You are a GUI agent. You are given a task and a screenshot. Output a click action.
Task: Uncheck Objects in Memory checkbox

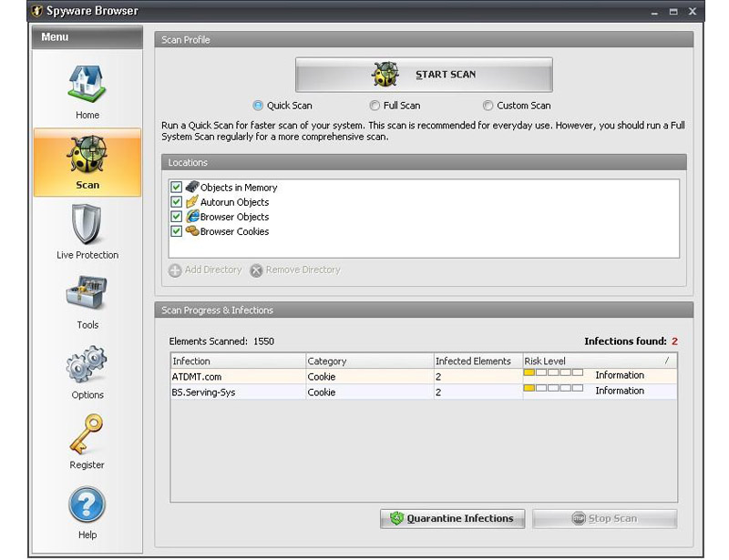coord(177,188)
